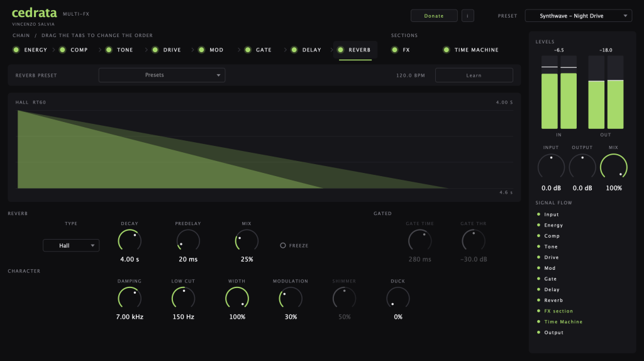Select Delay in Signal Flow list
This screenshot has height=361, width=644.
click(552, 289)
